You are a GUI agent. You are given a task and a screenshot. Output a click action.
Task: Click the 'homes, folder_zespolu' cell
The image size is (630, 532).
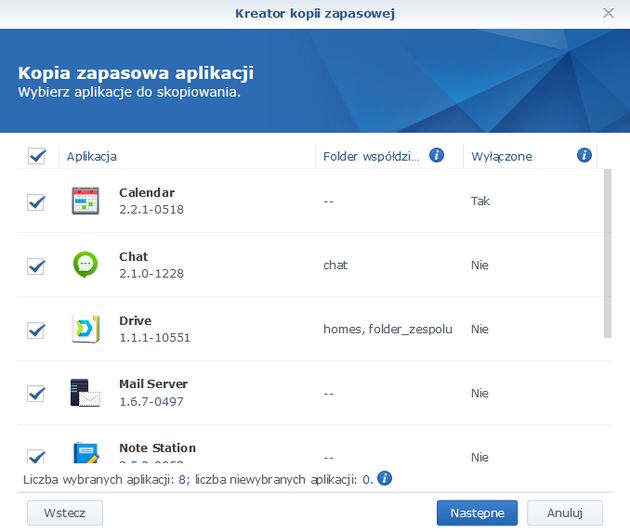388,329
